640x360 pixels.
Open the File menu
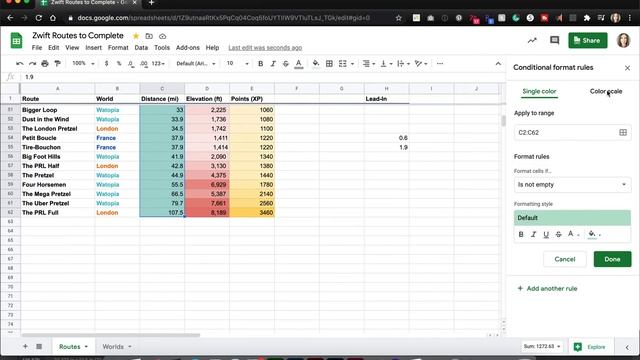coord(37,48)
